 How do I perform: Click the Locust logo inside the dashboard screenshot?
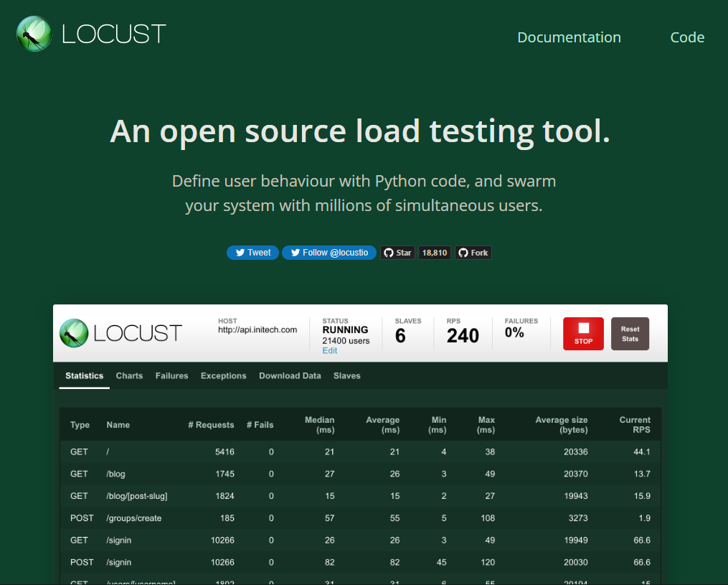point(72,332)
